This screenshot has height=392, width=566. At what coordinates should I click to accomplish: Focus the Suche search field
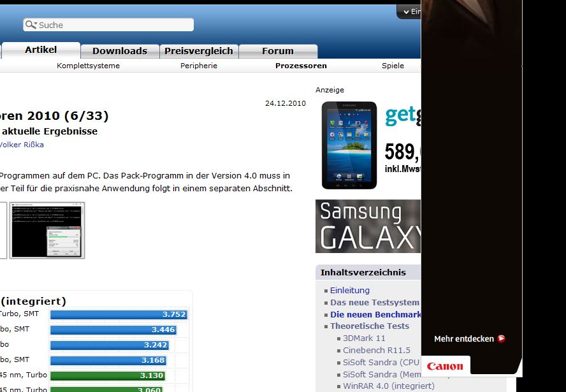pyautogui.click(x=108, y=25)
